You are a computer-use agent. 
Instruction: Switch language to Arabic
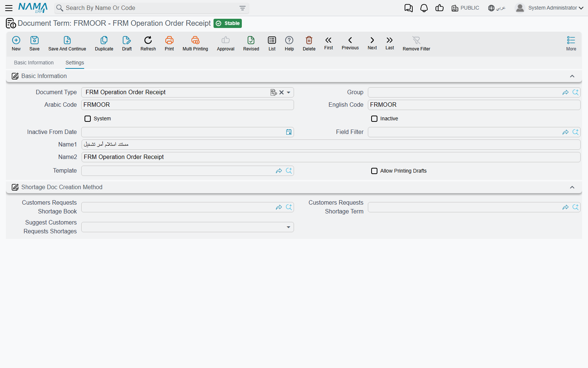tap(497, 8)
